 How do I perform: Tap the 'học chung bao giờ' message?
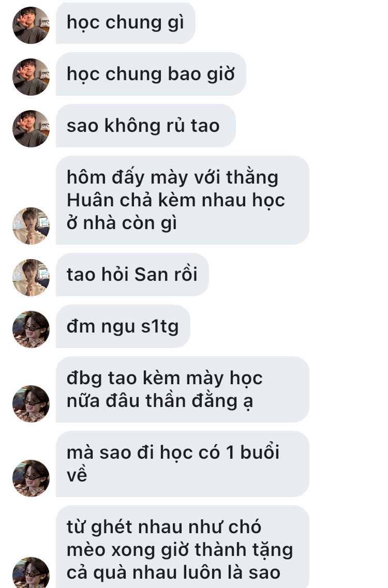click(x=151, y=74)
